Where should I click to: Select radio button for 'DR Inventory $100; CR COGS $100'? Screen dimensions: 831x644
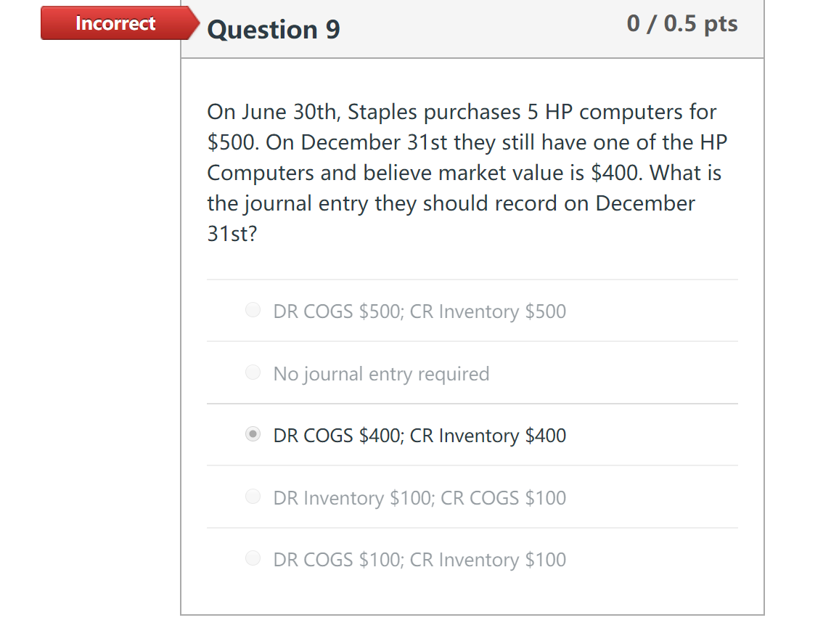pyautogui.click(x=253, y=497)
